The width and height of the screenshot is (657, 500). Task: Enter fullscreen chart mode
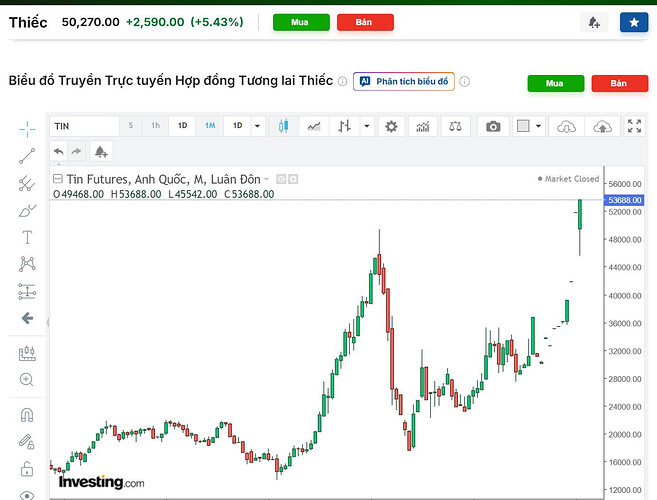(634, 126)
